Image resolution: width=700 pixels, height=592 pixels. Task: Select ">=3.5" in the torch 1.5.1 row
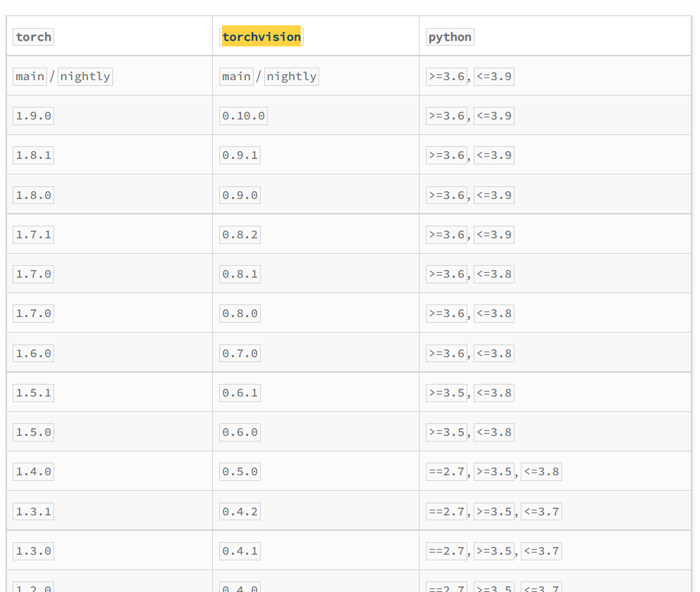(x=446, y=393)
